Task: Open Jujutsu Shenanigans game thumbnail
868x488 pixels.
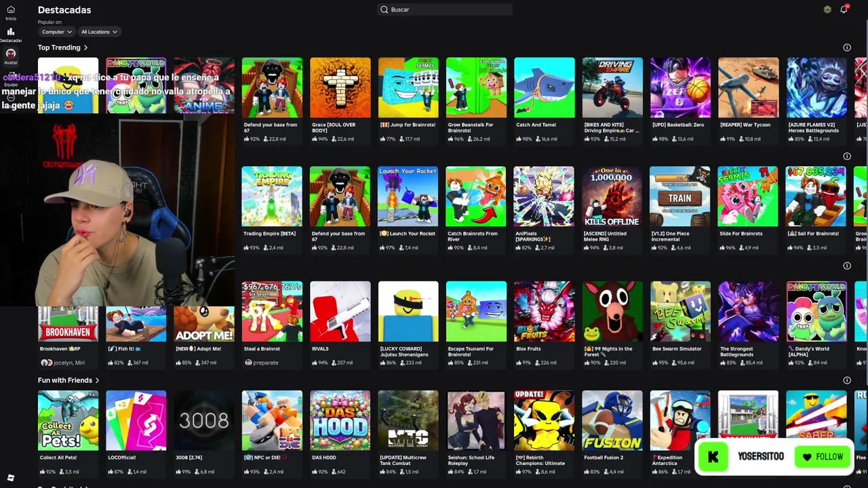Action: (x=408, y=312)
